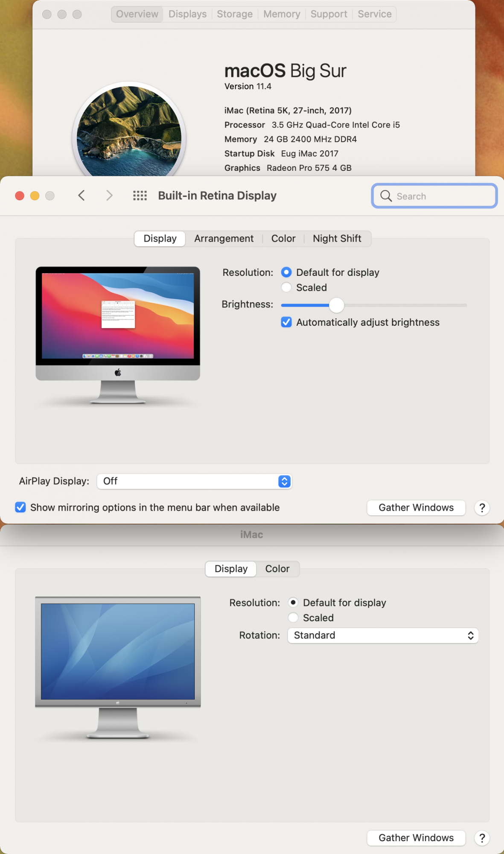
Task: Click the Built-in Retina Display iMac preview image
Action: [x=118, y=335]
